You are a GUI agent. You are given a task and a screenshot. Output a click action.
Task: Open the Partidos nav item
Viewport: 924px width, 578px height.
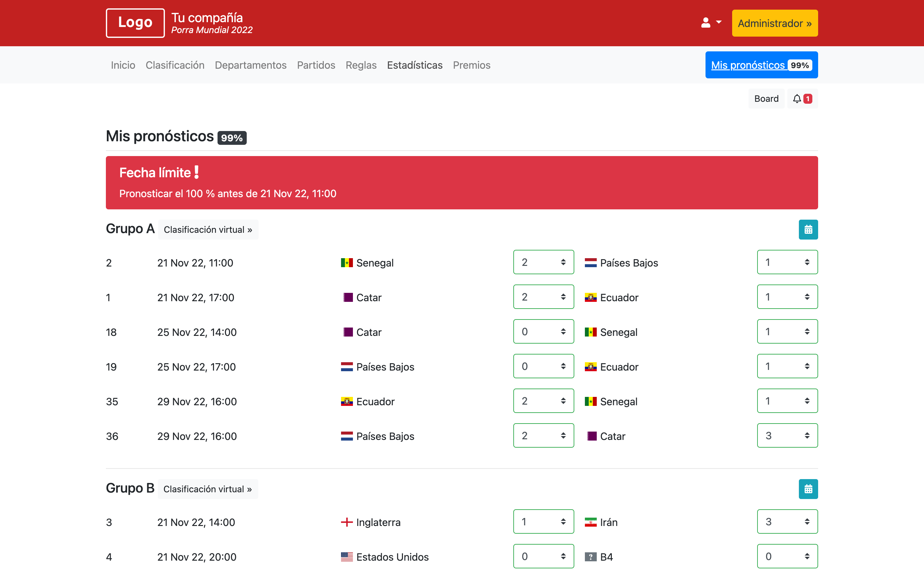coord(316,65)
